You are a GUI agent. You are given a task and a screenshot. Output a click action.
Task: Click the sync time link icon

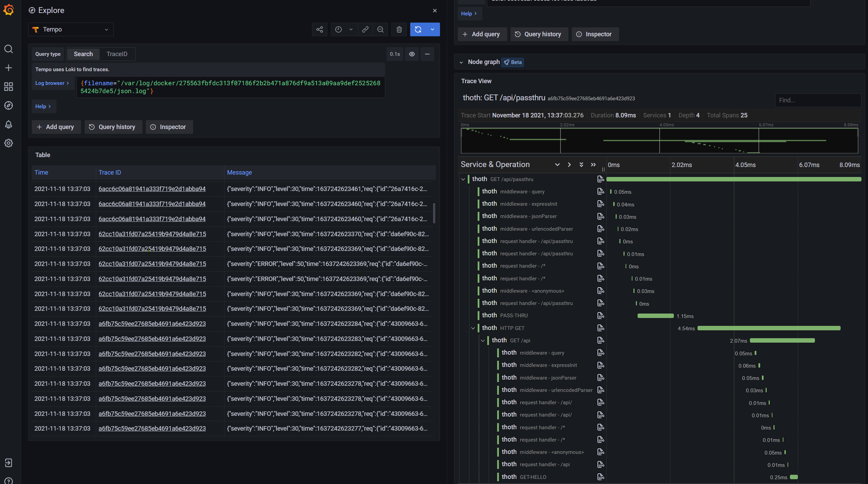365,29
